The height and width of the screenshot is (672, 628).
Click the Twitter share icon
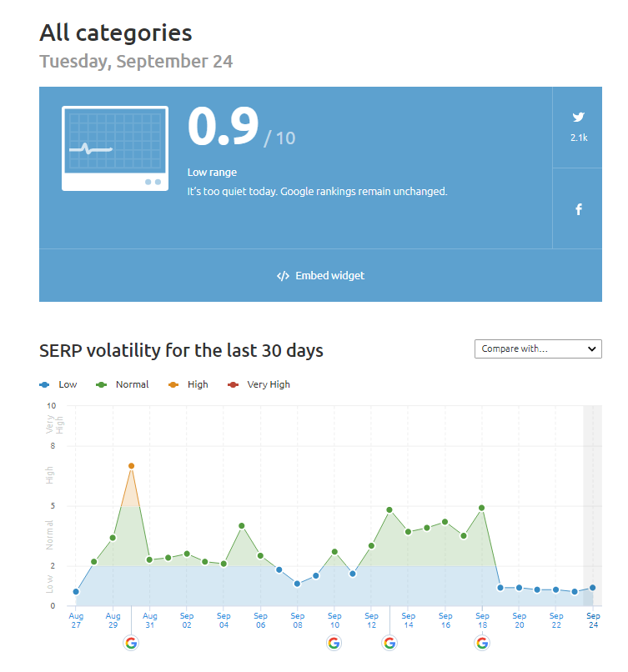[x=578, y=118]
